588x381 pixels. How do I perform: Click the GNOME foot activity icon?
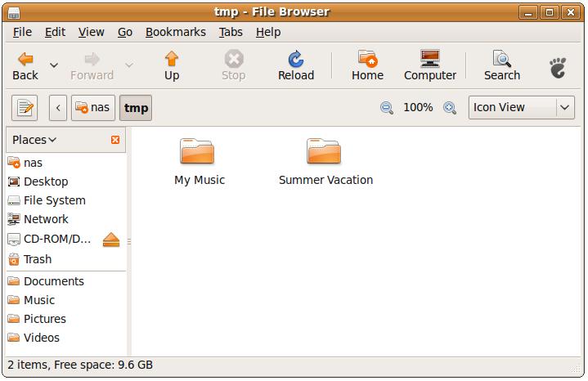coord(558,68)
